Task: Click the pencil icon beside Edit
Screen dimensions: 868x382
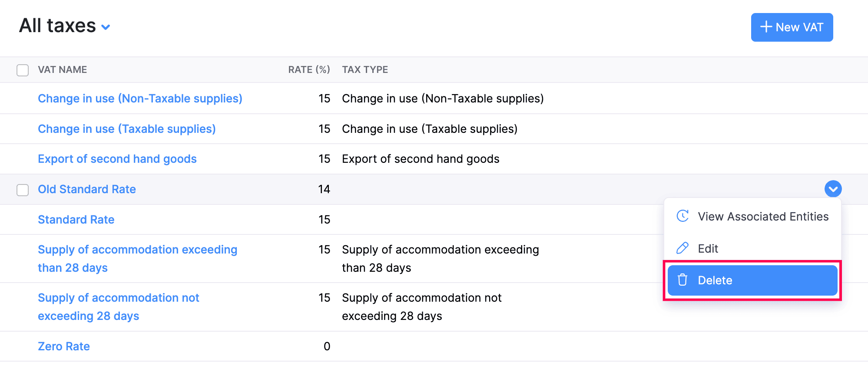Action: pyautogui.click(x=682, y=248)
